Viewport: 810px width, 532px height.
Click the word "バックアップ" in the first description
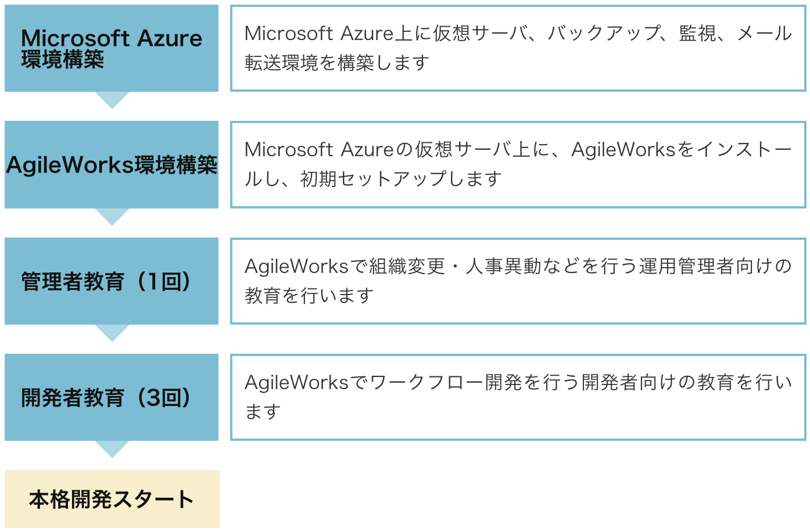tap(604, 34)
